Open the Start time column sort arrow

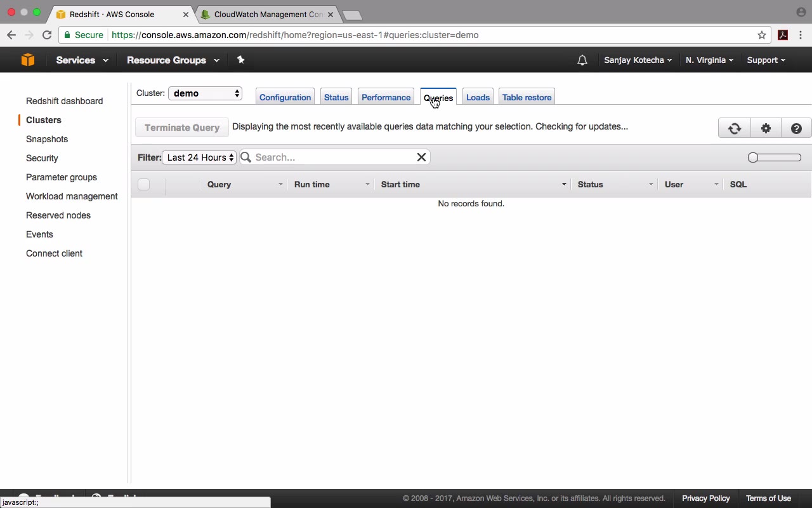tap(564, 184)
